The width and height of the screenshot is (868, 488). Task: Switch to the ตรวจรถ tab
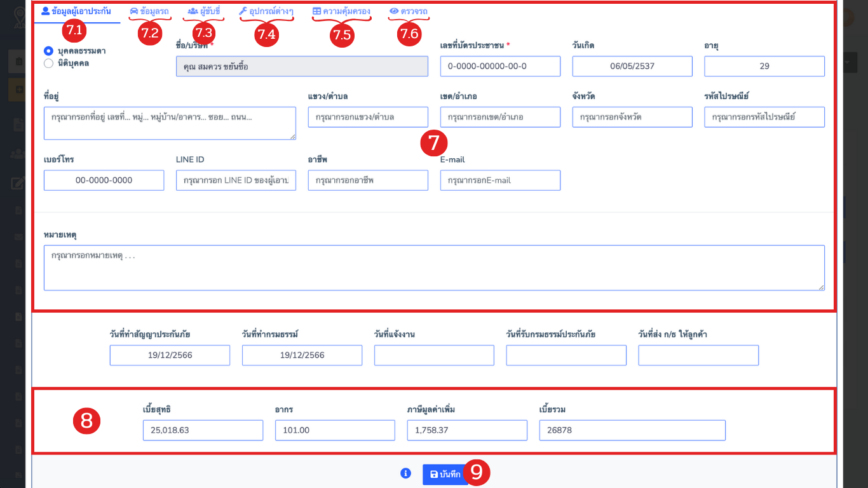409,11
